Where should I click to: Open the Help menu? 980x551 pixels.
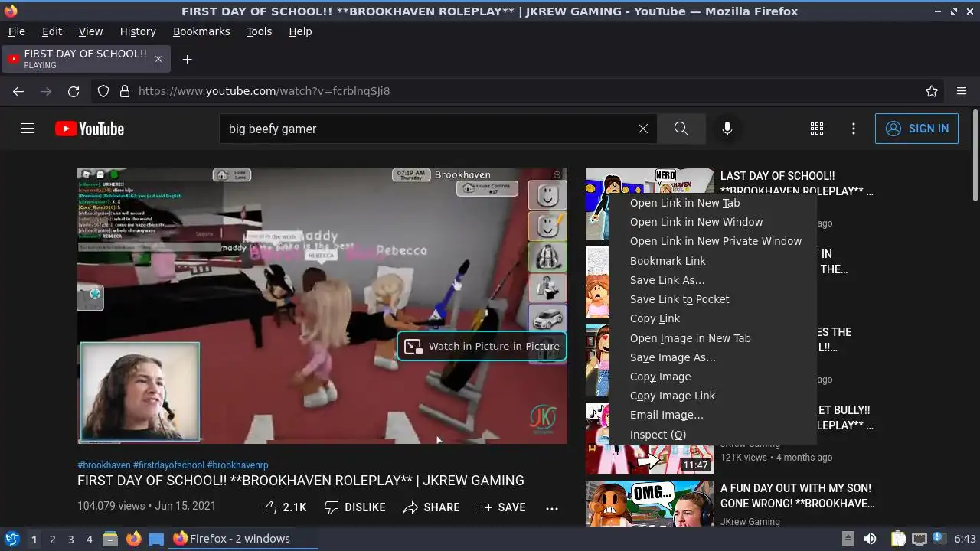point(300,31)
